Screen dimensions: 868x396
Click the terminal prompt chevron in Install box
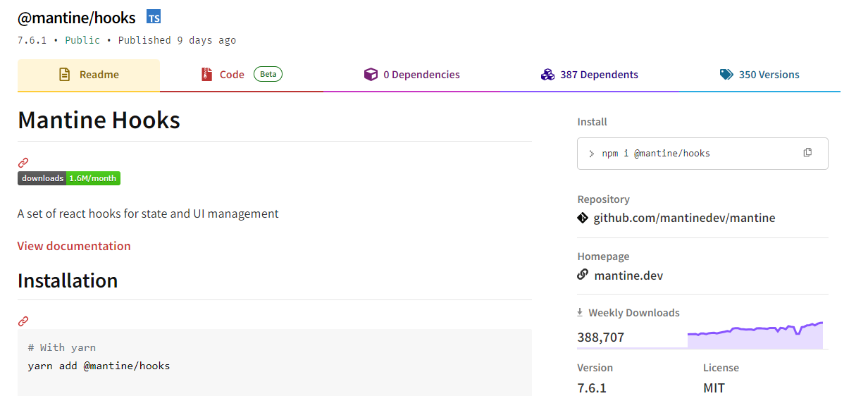[592, 154]
